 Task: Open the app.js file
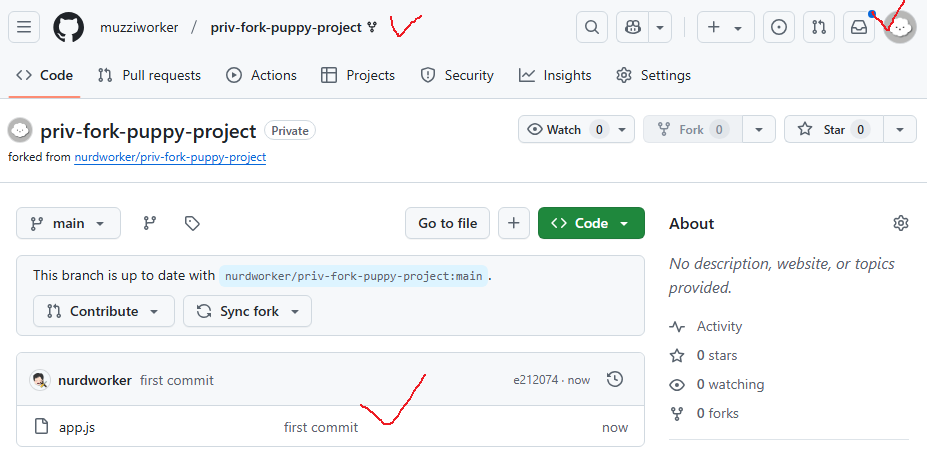pyautogui.click(x=77, y=427)
